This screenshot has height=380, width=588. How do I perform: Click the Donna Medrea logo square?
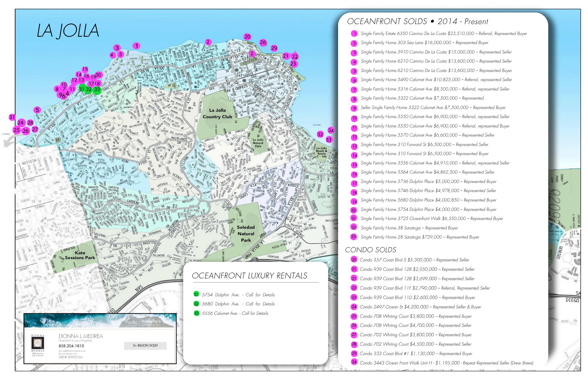38,342
